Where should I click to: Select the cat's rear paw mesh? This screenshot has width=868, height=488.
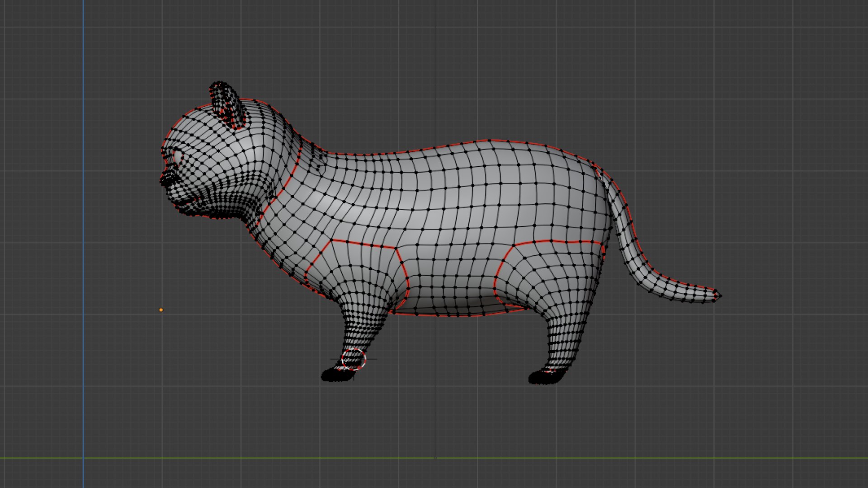(547, 376)
